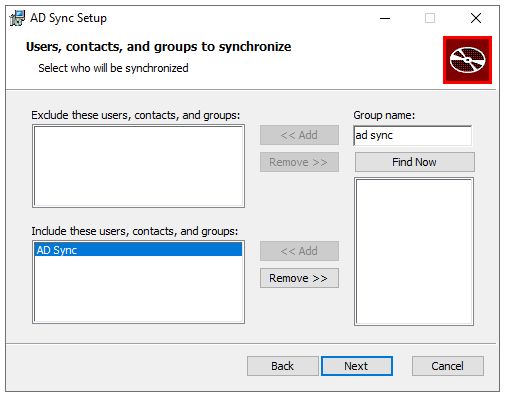Go back with the Back button
Screen dimensions: 505x397
(282, 366)
